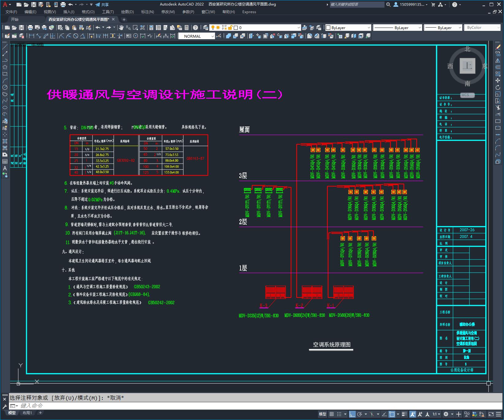This screenshot has height=420, width=504.
Task: Open the Help question mark icon in the standard toolbar
Action: tap(195, 28)
